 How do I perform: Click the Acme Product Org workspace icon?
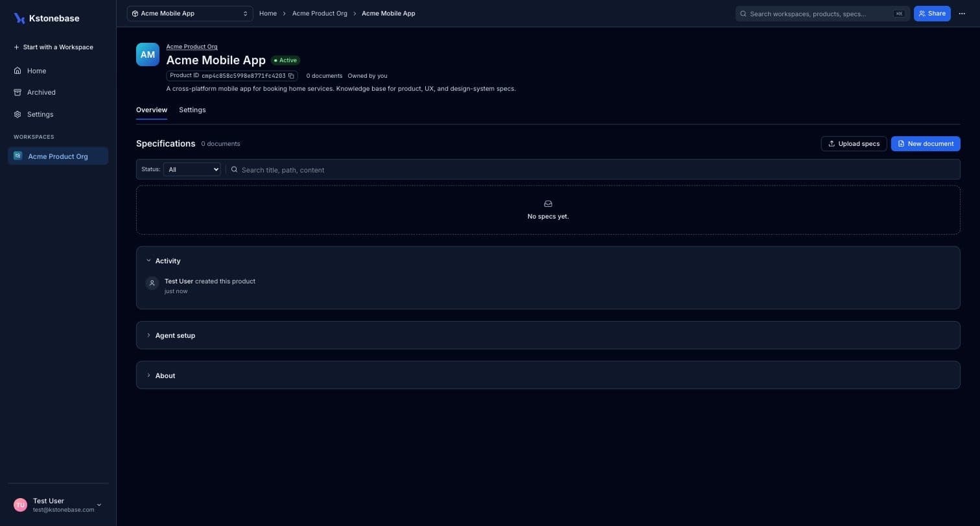[17, 156]
